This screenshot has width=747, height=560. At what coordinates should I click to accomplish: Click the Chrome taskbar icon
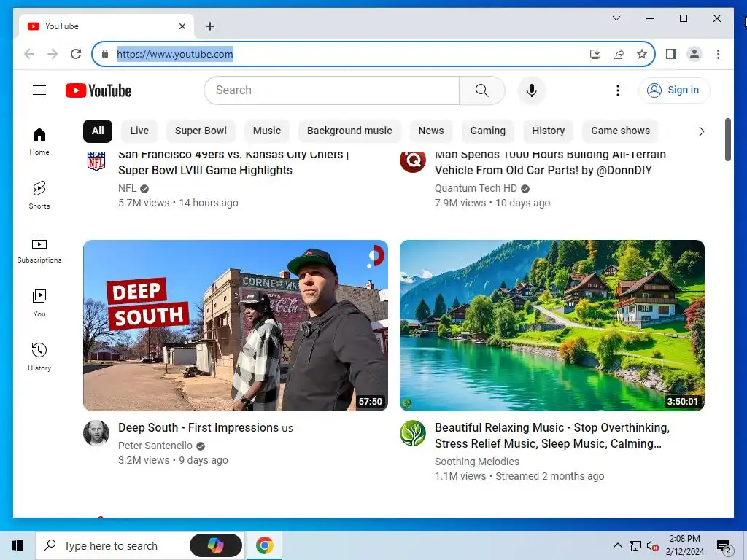264,545
